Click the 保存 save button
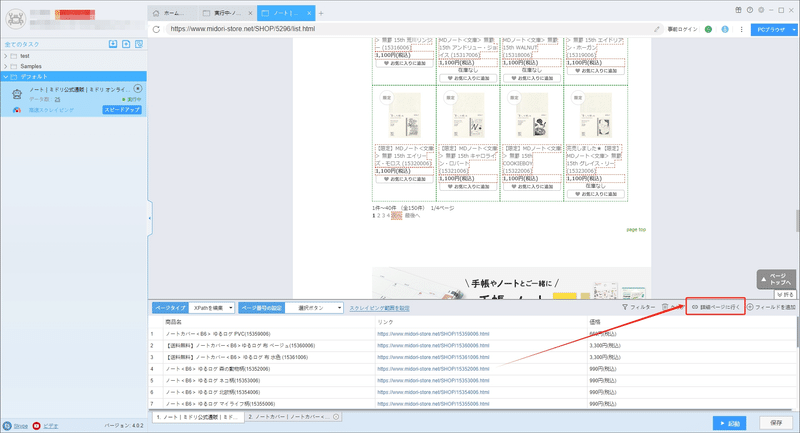This screenshot has width=800, height=433. [x=776, y=423]
